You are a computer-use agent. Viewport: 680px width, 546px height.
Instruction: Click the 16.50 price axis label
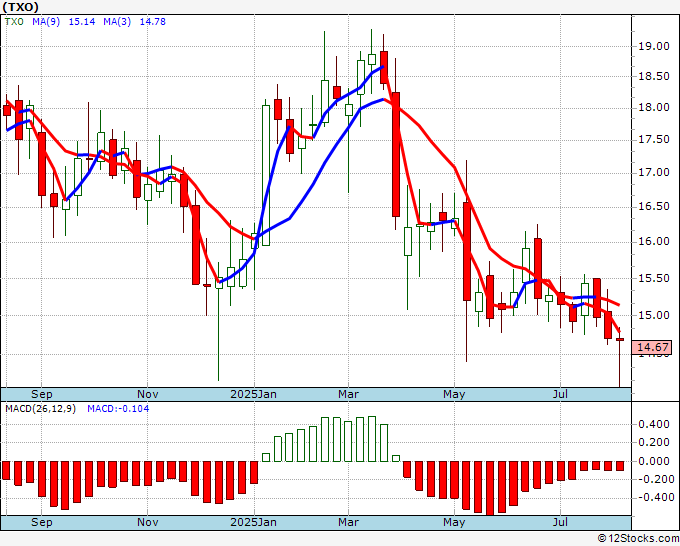point(654,206)
